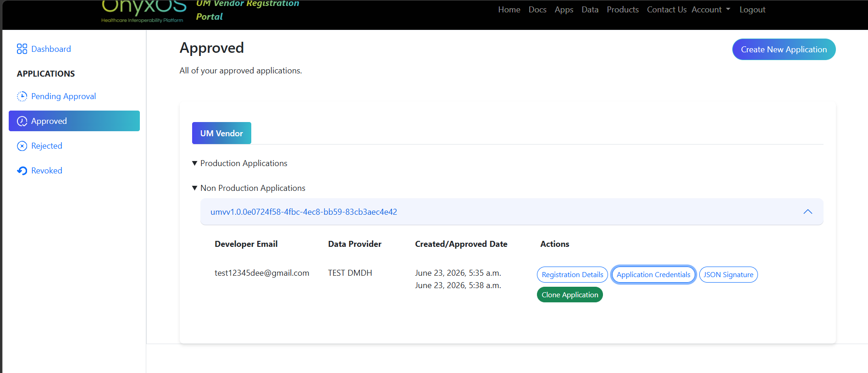Screen dimensions: 868x373
Task: Open JSON Signature
Action: point(728,275)
